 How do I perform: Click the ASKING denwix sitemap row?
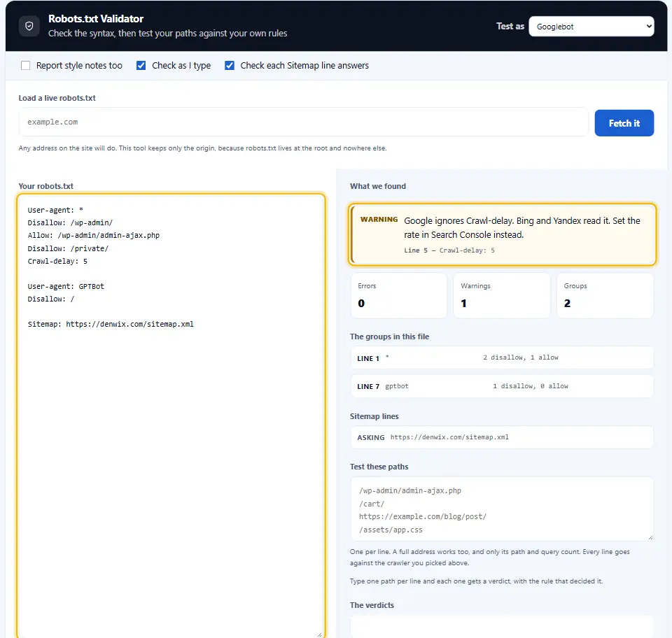pyautogui.click(x=502, y=437)
